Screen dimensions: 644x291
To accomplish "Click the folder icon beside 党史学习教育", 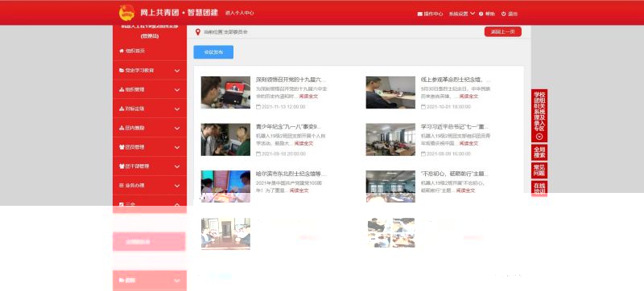I will 122,71.
